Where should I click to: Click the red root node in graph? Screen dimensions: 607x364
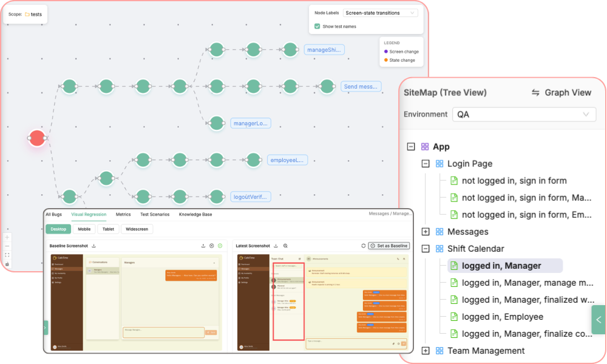coord(37,138)
